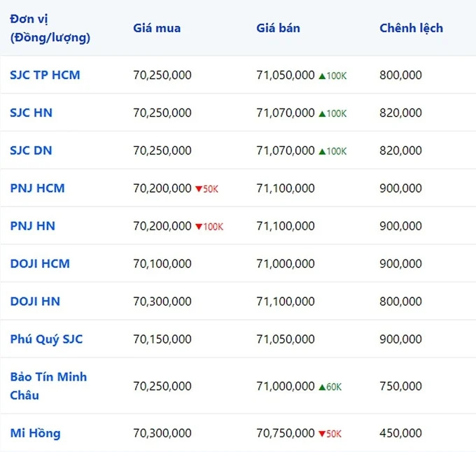
Task: Select PNJ HN buy price 70,200,000
Action: pyautogui.click(x=162, y=226)
